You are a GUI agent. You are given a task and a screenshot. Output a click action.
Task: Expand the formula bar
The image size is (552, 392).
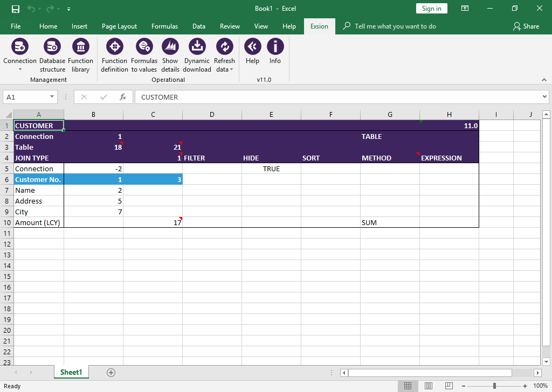544,97
